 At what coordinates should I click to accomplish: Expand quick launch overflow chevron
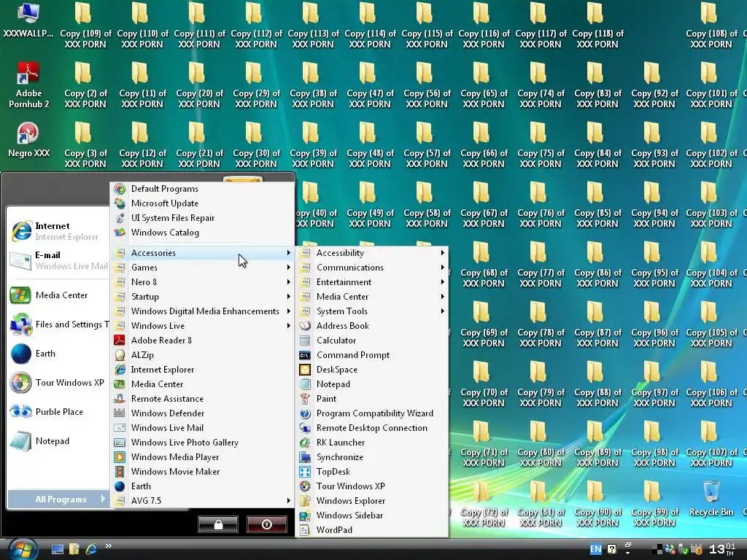pos(109,545)
